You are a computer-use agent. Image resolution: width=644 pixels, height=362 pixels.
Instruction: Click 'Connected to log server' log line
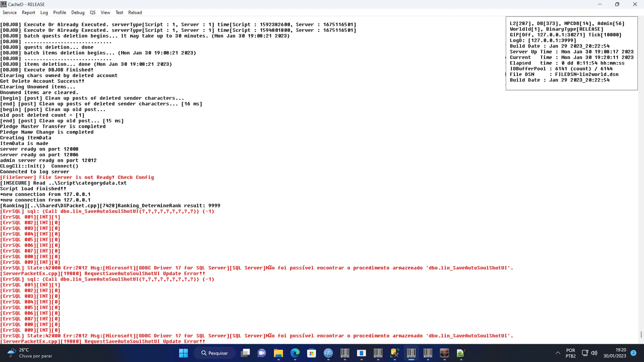pos(35,172)
